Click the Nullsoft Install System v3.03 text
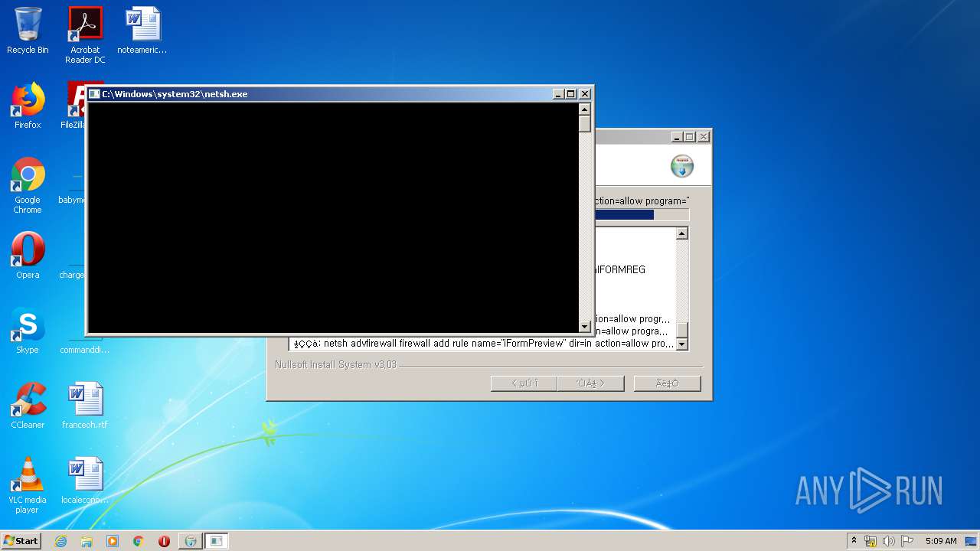This screenshot has height=551, width=980. pos(336,365)
